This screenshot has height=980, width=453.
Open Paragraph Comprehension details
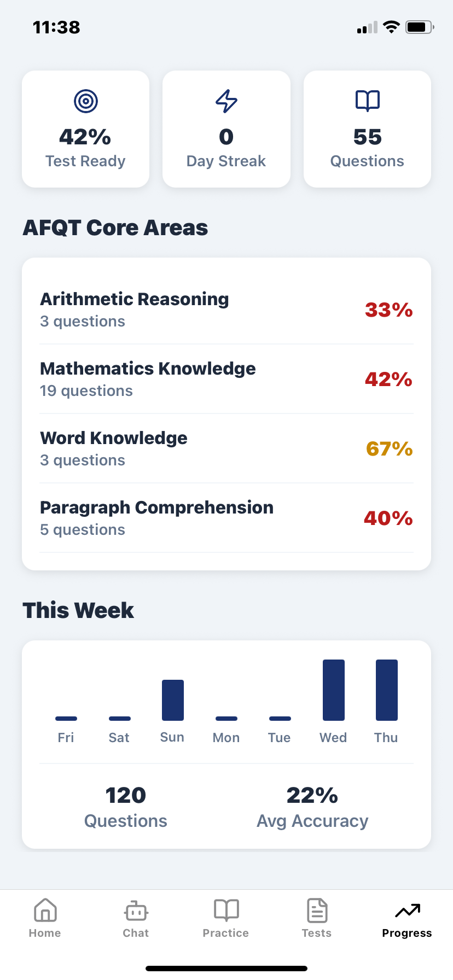coord(226,517)
